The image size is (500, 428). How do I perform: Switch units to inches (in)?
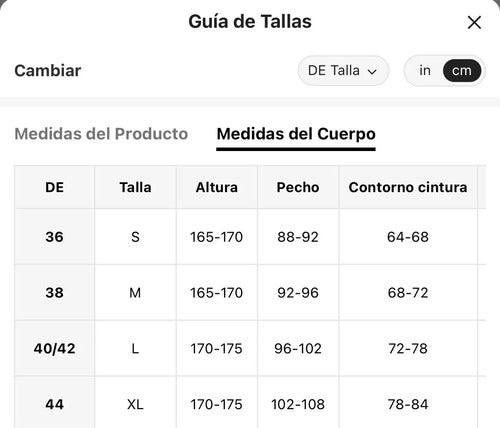click(425, 71)
